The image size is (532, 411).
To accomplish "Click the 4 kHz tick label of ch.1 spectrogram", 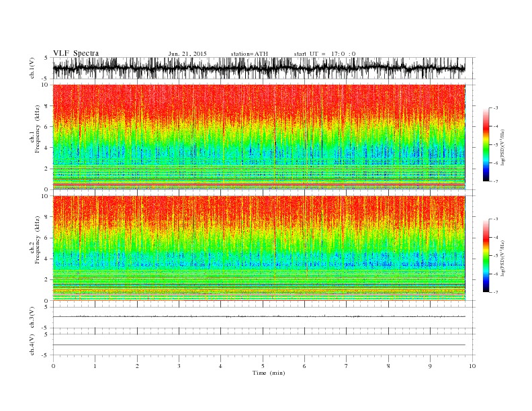I will 46,148.
